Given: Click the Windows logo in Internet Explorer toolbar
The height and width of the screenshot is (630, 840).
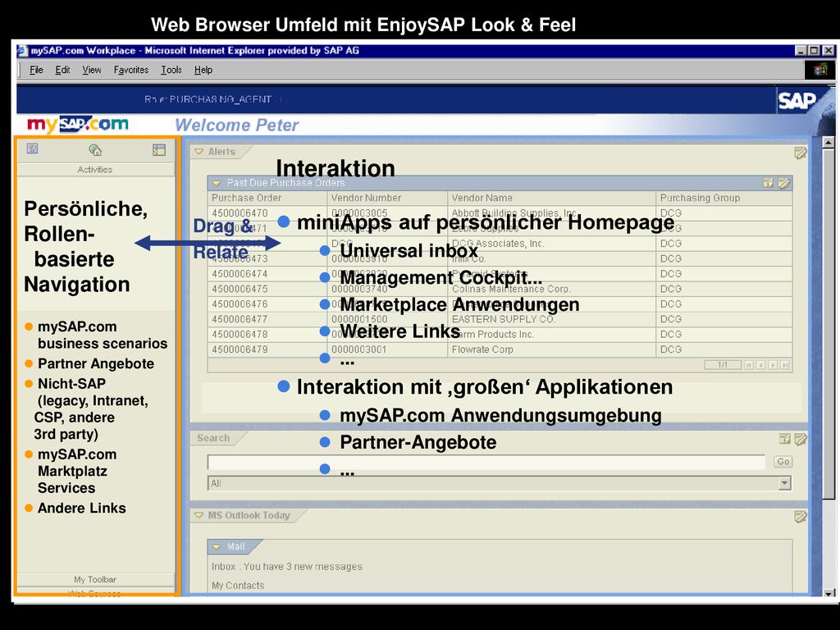Looking at the screenshot, I should coord(819,70).
